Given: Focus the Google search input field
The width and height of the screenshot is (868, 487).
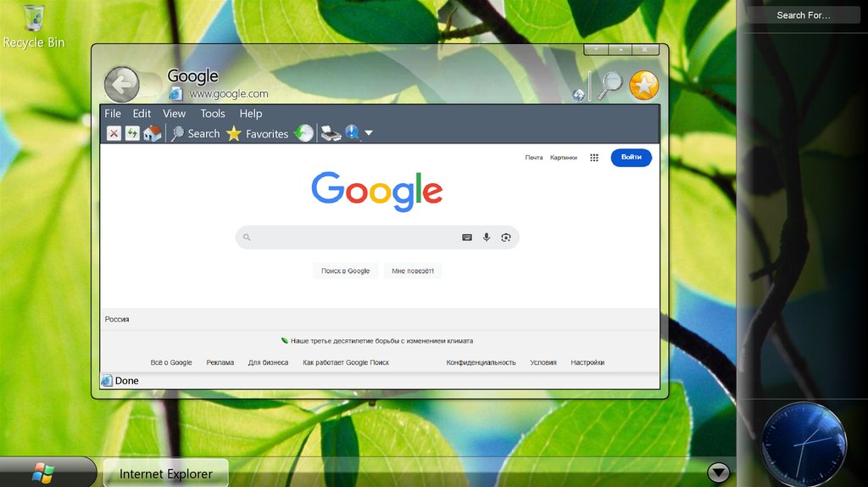Looking at the screenshot, I should click(377, 237).
